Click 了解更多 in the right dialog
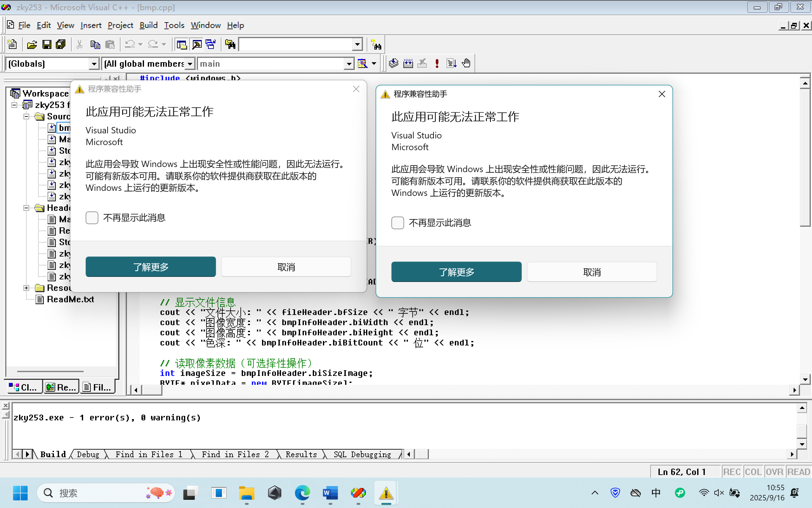 (456, 272)
